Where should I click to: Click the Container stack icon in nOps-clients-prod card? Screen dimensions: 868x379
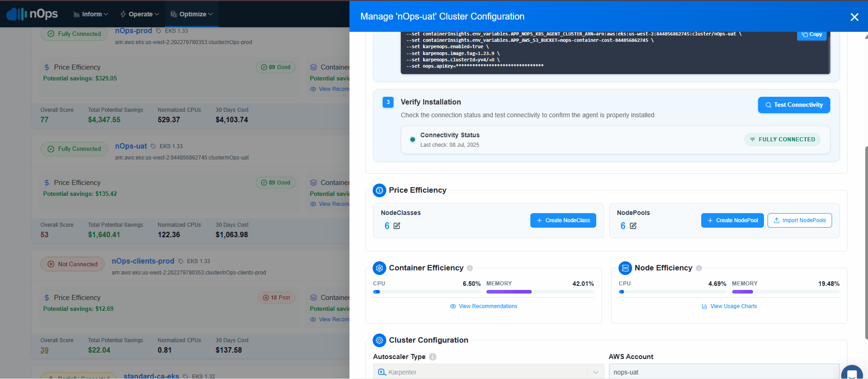[314, 298]
